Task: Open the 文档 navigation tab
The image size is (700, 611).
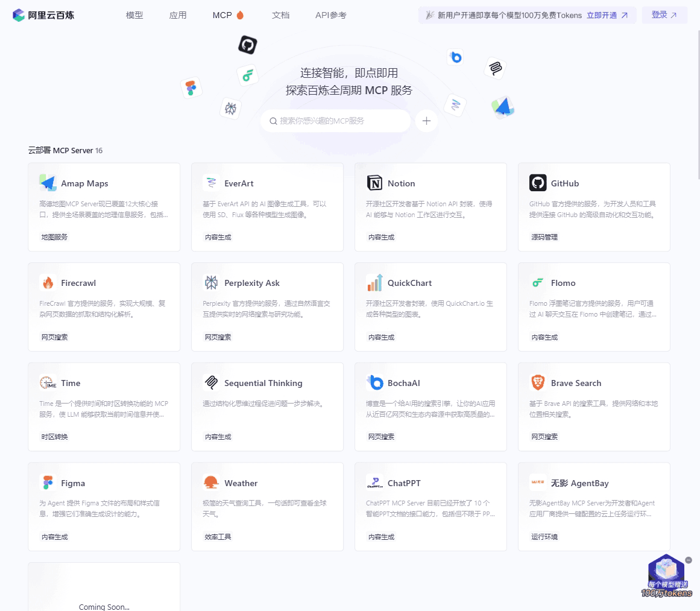Action: (x=281, y=15)
